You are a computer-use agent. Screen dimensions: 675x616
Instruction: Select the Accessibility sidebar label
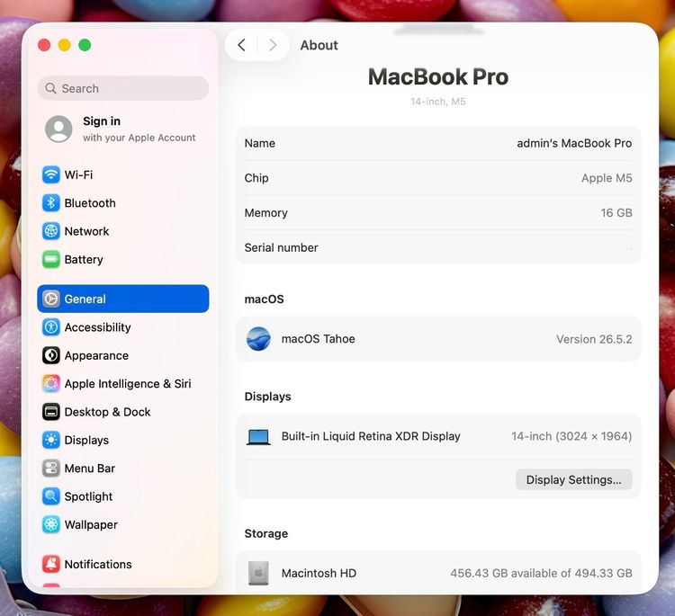pyautogui.click(x=98, y=327)
